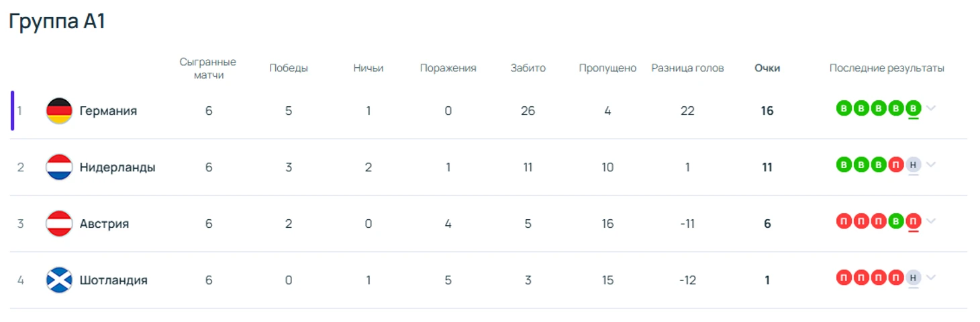Click the Разница голов column header
This screenshot has height=322, width=980.
[687, 68]
